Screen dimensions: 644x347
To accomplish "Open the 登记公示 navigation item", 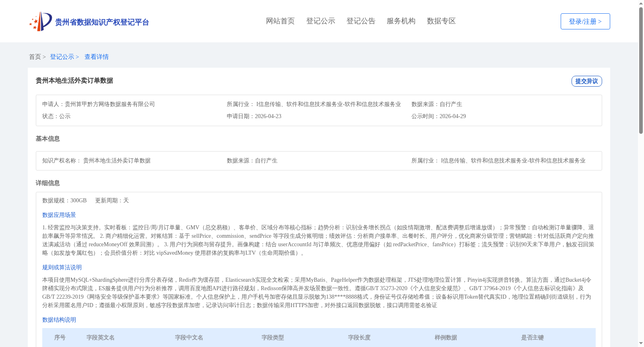I will click(x=320, y=21).
